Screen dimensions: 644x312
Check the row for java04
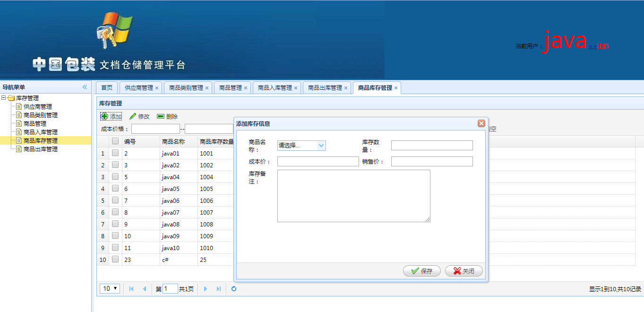115,176
